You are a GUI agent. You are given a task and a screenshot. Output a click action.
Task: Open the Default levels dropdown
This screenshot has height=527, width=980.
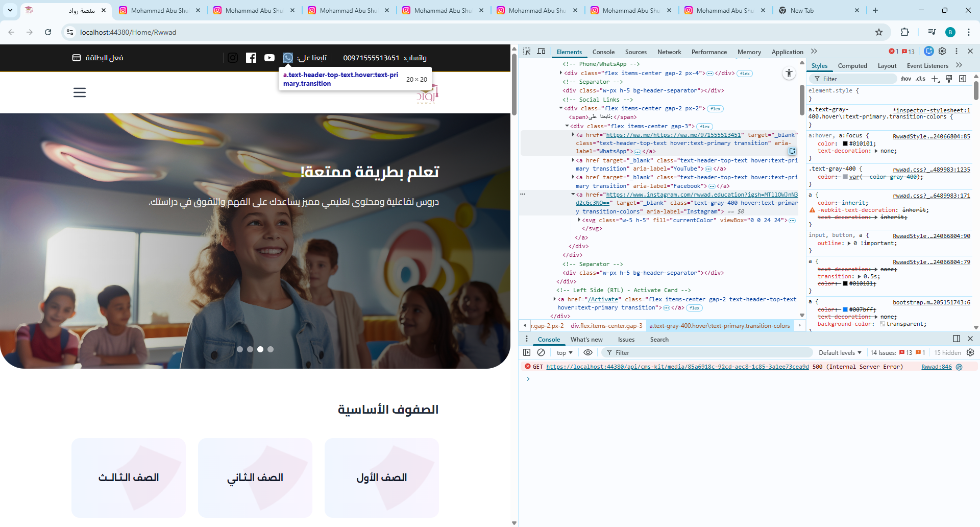pyautogui.click(x=840, y=353)
